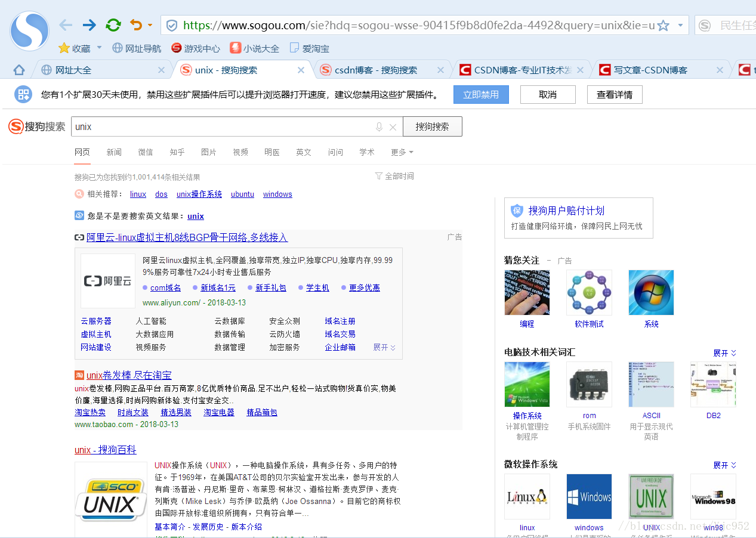Image resolution: width=756 pixels, height=538 pixels.
Task: Expand the 更多 categories dropdown
Action: pyautogui.click(x=402, y=152)
